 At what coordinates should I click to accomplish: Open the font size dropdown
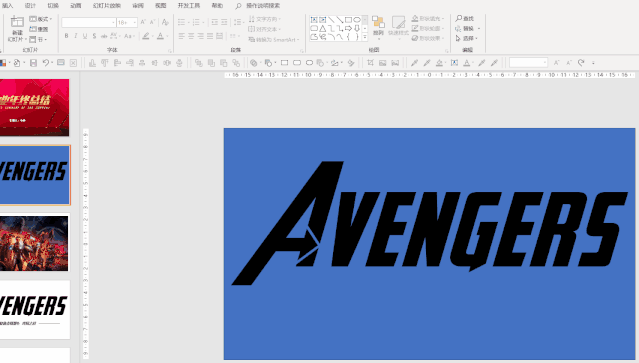135,22
